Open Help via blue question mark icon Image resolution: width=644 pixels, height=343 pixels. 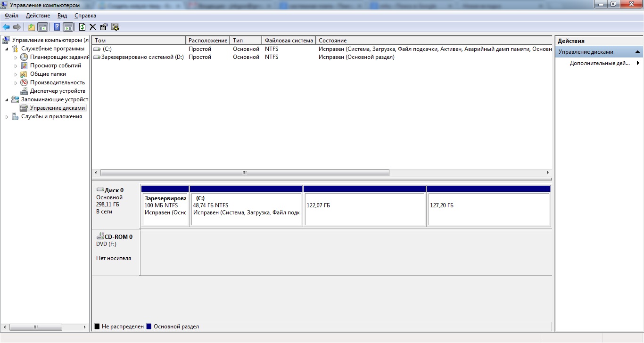(x=57, y=27)
